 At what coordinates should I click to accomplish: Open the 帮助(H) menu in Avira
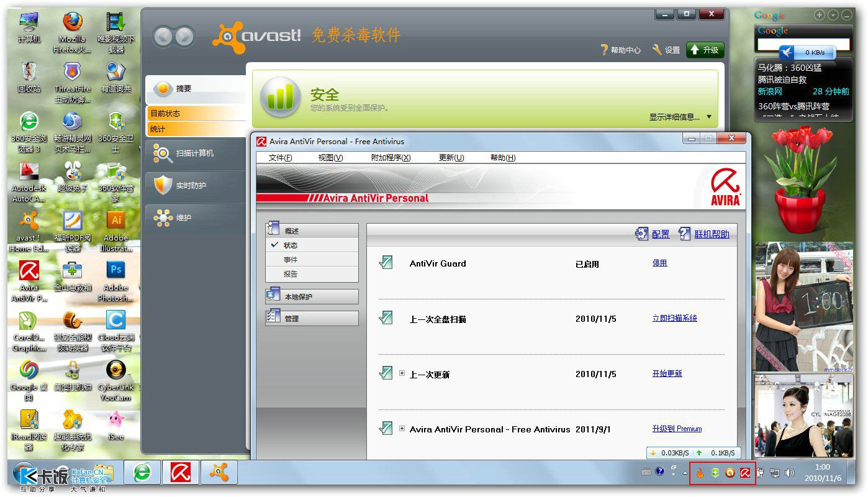tap(503, 158)
